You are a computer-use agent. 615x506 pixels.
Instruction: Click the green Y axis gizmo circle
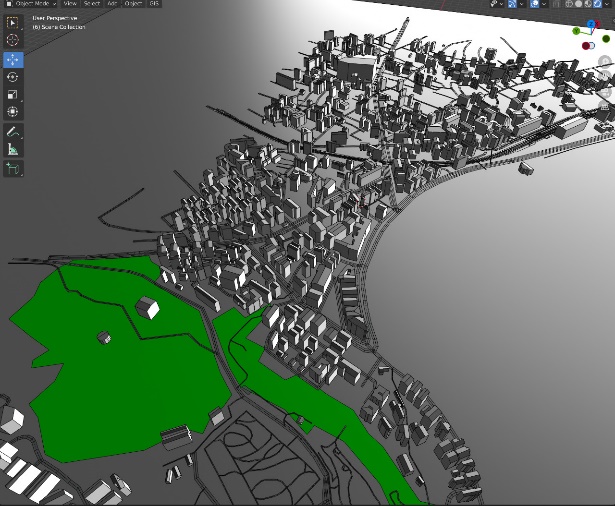pos(577,31)
